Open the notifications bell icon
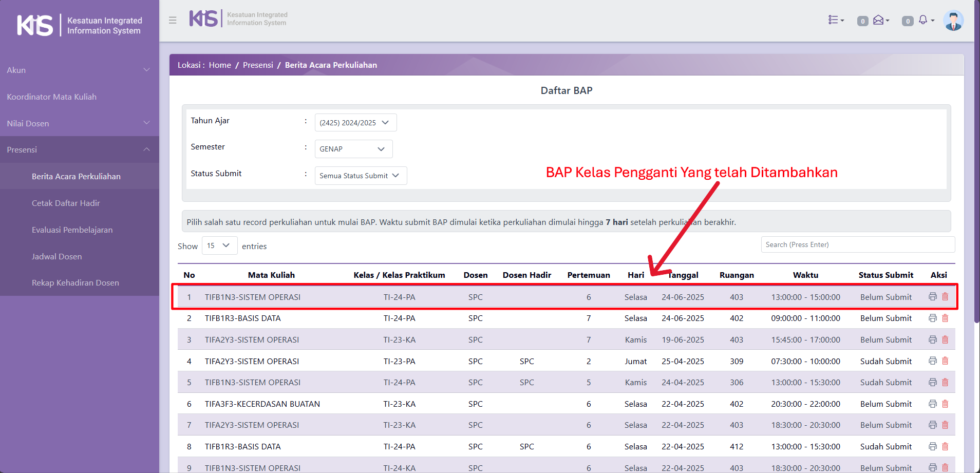Screen dimensions: 980x473 click(924, 20)
